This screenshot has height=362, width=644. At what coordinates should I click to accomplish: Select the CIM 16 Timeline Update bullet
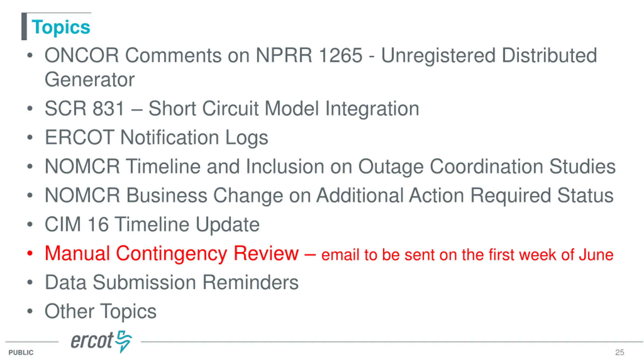pyautogui.click(x=152, y=224)
